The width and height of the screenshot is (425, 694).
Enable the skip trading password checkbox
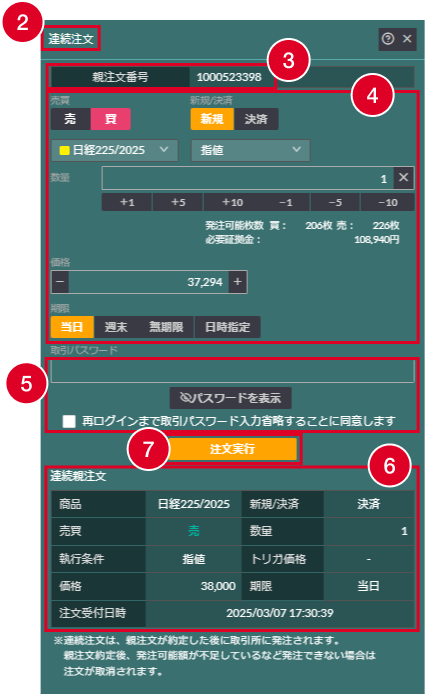click(69, 421)
